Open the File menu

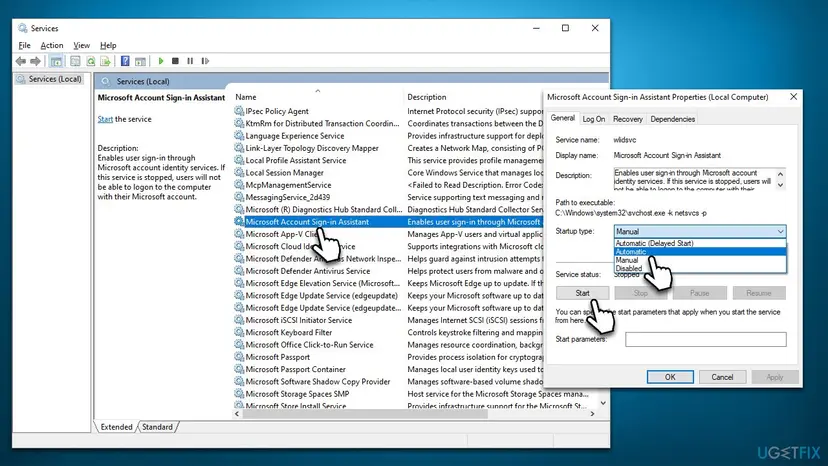24,45
